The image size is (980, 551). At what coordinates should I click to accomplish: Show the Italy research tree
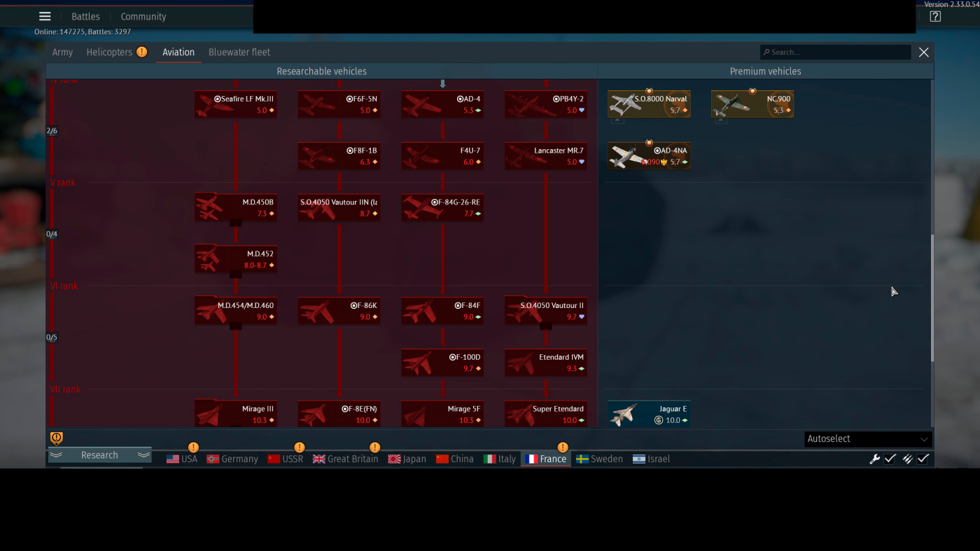point(500,459)
